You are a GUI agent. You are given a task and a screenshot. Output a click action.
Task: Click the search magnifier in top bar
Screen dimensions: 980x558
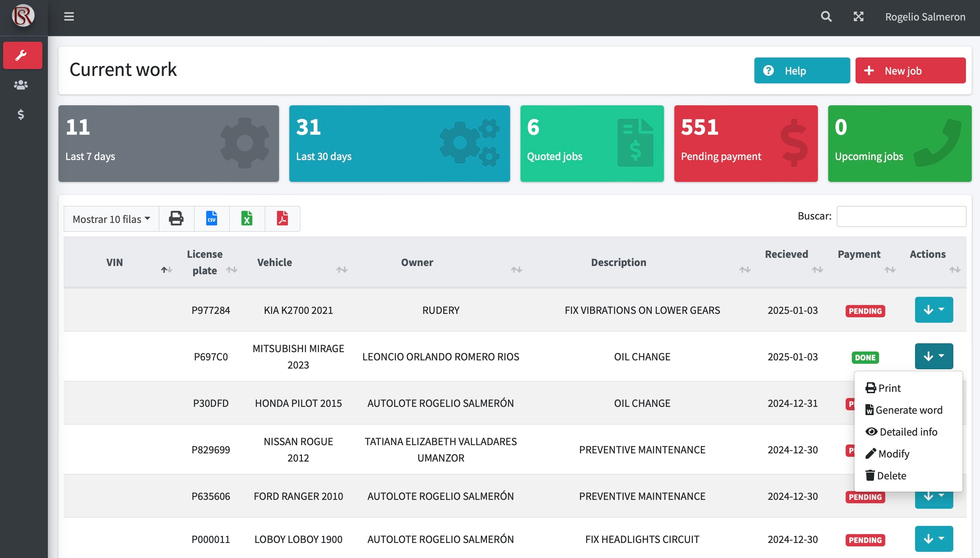(x=826, y=16)
